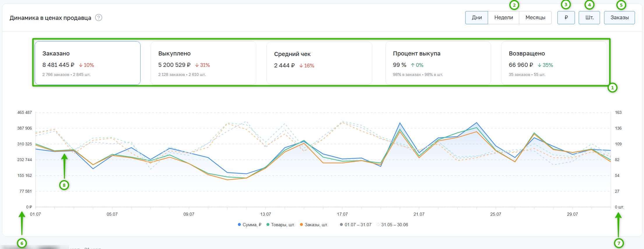
Task: Click the 2 128 заказов • 2 610 шт. subtext
Action: (182, 75)
